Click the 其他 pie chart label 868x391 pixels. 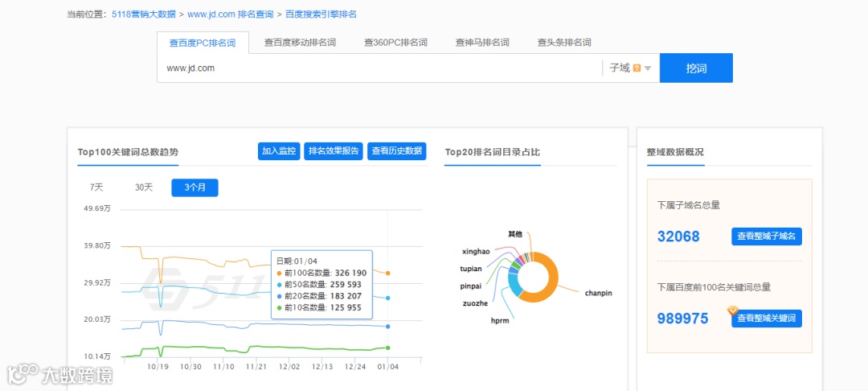click(515, 234)
